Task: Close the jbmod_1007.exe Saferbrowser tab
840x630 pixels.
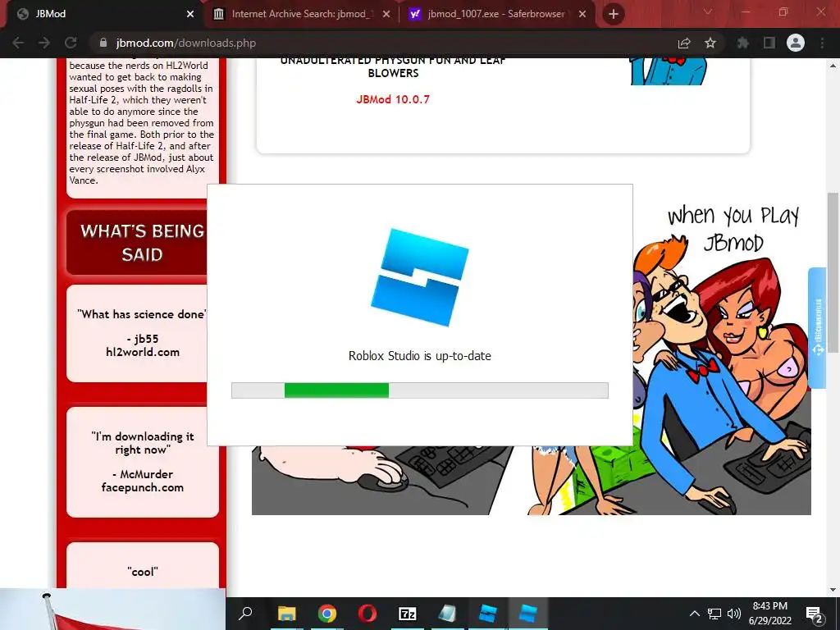Action: [582, 14]
